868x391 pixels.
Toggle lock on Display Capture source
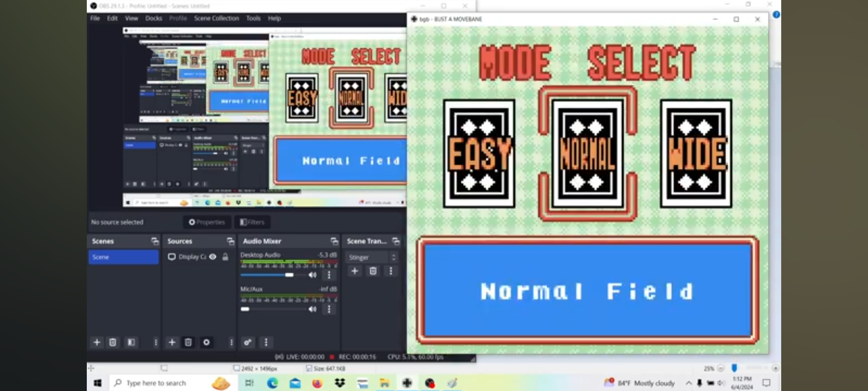pyautogui.click(x=225, y=257)
